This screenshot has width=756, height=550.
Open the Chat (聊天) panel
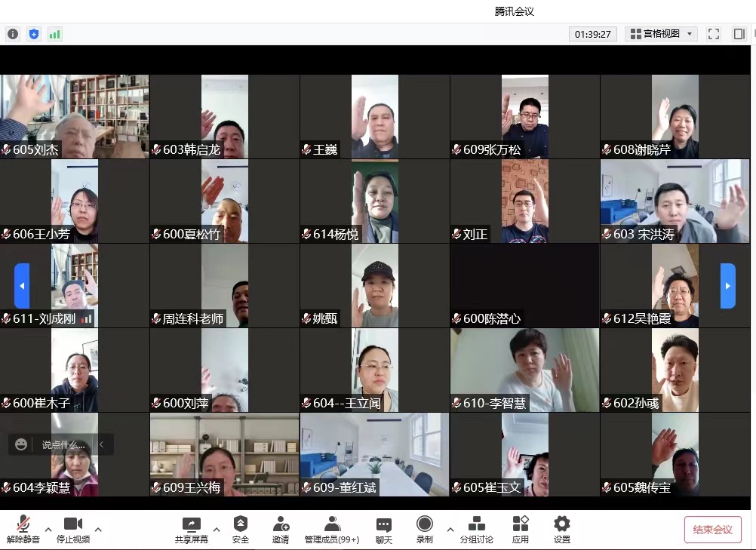tap(384, 529)
